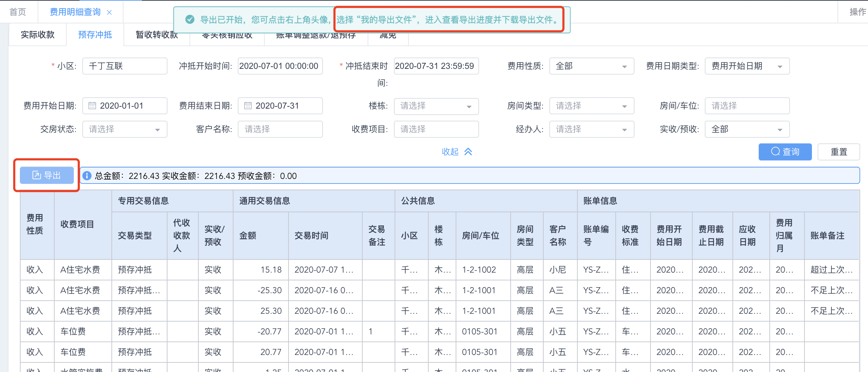Select the 费用明细查询 tab
Image resolution: width=868 pixels, height=372 pixels.
(x=75, y=12)
